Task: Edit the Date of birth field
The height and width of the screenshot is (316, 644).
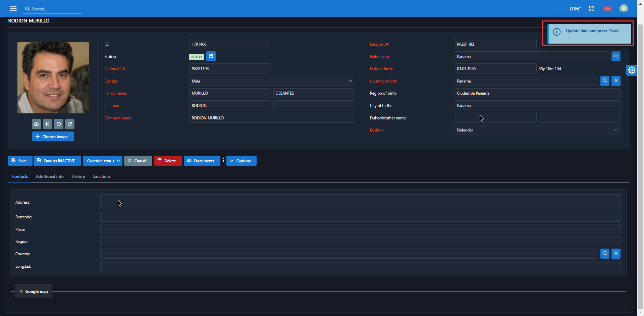Action: coord(495,68)
